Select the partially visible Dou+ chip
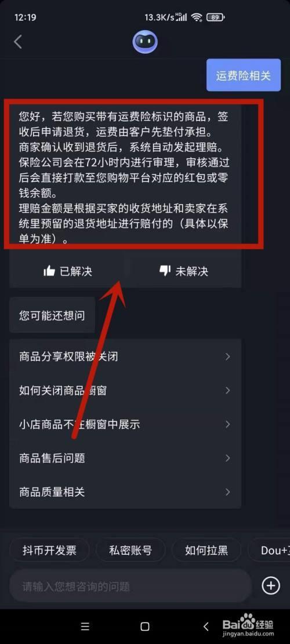Image resolution: width=290 pixels, height=644 pixels. point(269,550)
